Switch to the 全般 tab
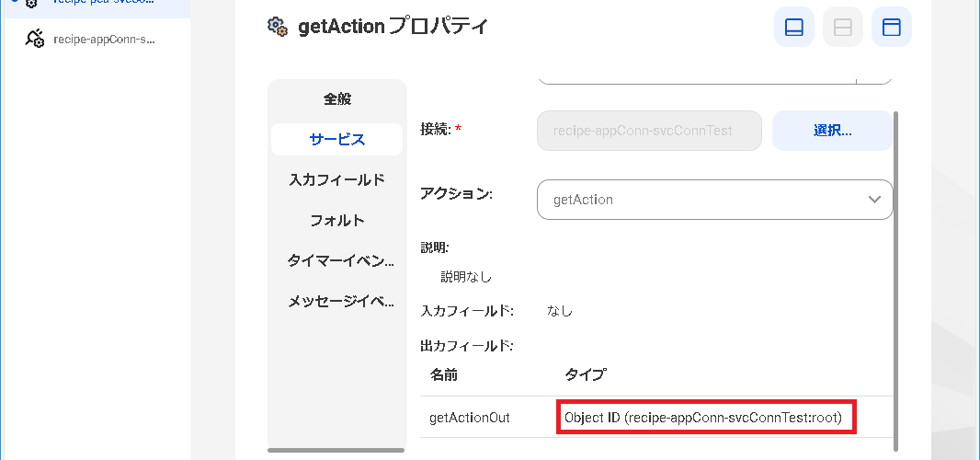 pos(336,98)
